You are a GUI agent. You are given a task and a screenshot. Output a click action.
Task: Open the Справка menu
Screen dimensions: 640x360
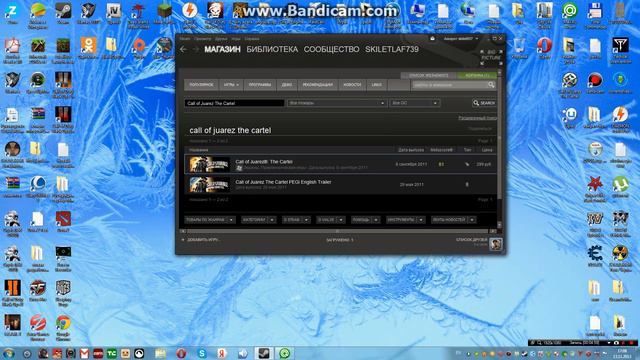tap(252, 39)
